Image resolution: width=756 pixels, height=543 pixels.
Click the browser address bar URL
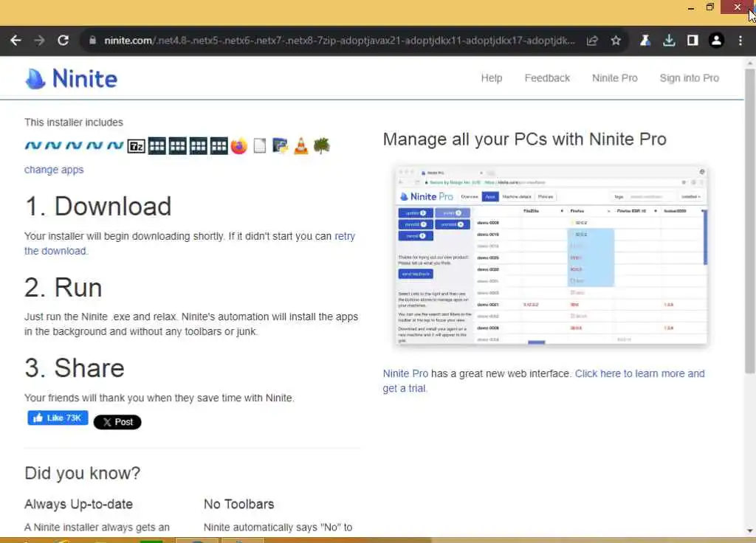coord(339,41)
